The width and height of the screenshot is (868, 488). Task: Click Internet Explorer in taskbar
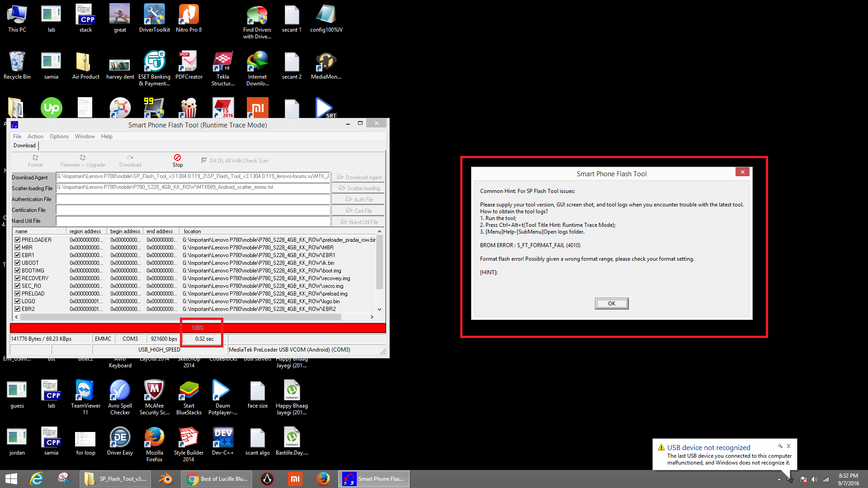(x=37, y=479)
